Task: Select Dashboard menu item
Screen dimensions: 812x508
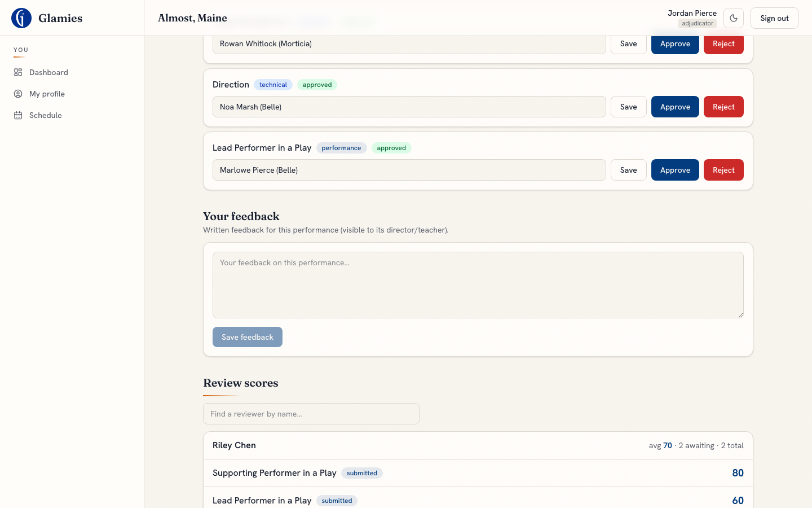Action: (72, 72)
